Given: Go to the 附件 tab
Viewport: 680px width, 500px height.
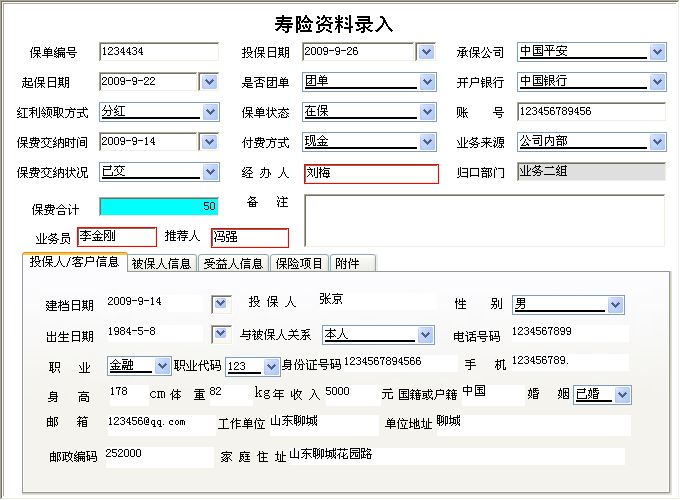Looking at the screenshot, I should pos(348,264).
